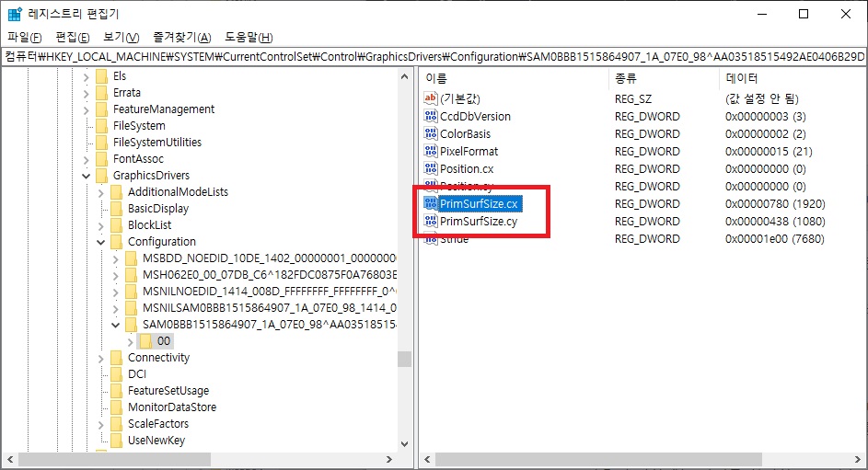Image resolution: width=868 pixels, height=470 pixels.
Task: Select the PixelFormat DWORD icon
Action: point(430,151)
